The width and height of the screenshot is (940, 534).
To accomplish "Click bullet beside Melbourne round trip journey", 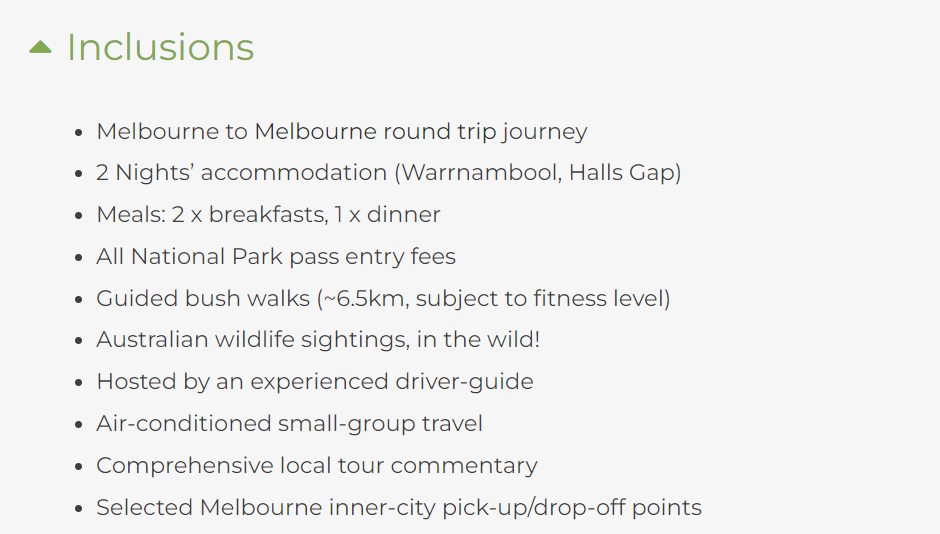I will [79, 132].
